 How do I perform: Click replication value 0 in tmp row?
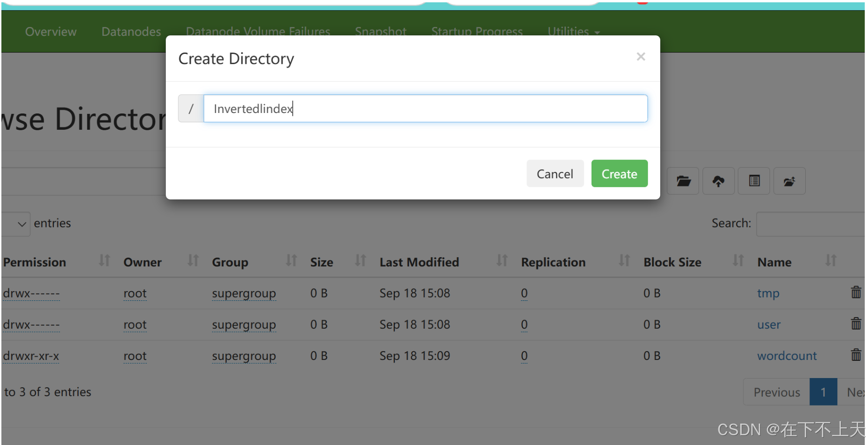pyautogui.click(x=524, y=293)
